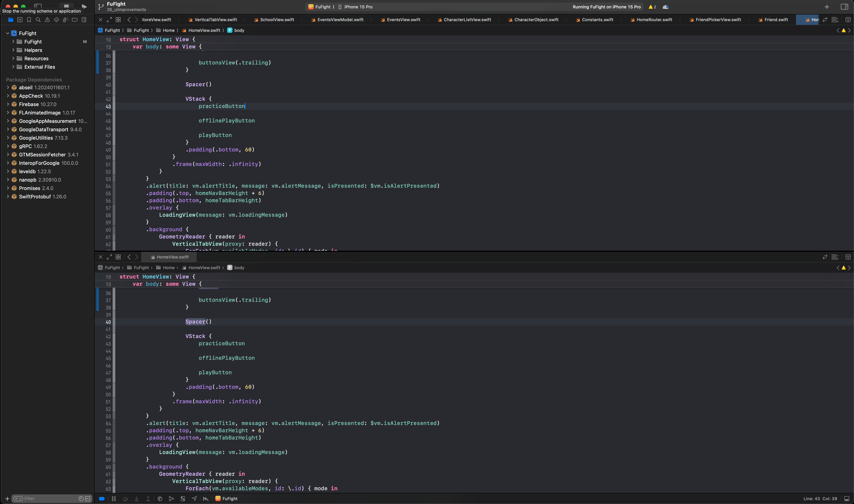Pause program execution
Viewport: 854px width, 504px height.
click(114, 499)
